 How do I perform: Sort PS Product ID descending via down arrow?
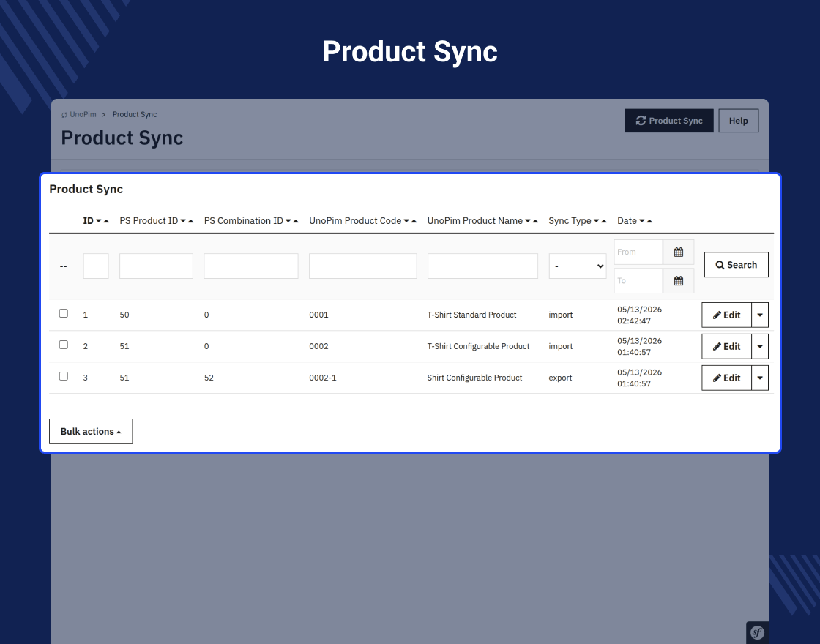pos(183,221)
